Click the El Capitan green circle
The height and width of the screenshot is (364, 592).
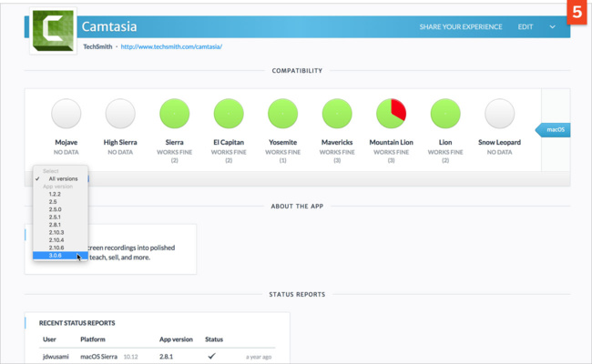click(229, 114)
